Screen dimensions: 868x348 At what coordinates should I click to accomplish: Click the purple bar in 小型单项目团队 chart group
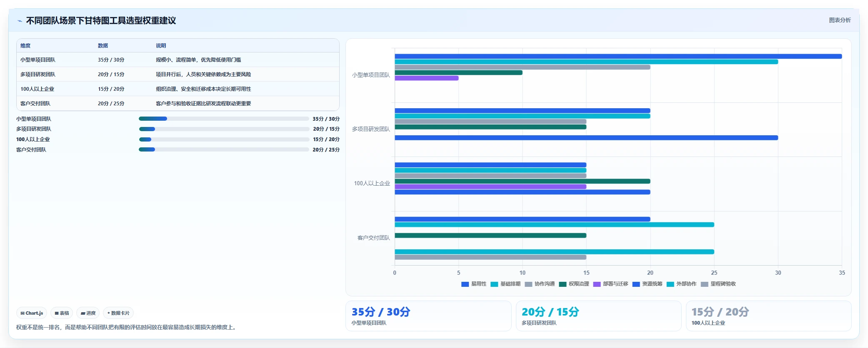coord(427,78)
